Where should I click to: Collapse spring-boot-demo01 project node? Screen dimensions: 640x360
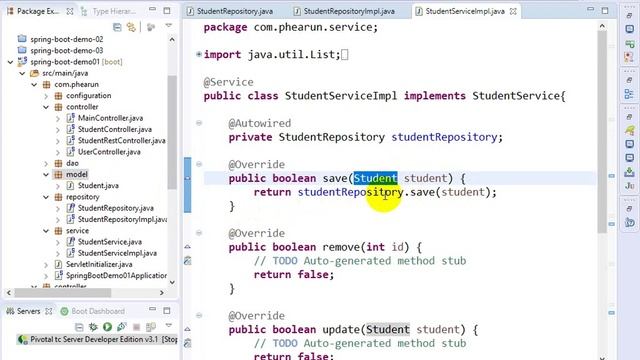click(x=11, y=62)
